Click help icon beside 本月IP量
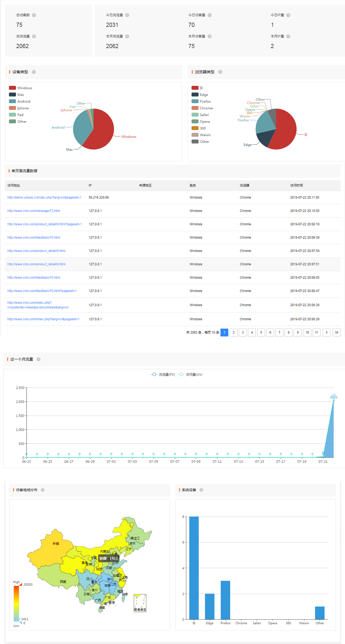Image resolution: width=345 pixels, height=644 pixels. 288,36
